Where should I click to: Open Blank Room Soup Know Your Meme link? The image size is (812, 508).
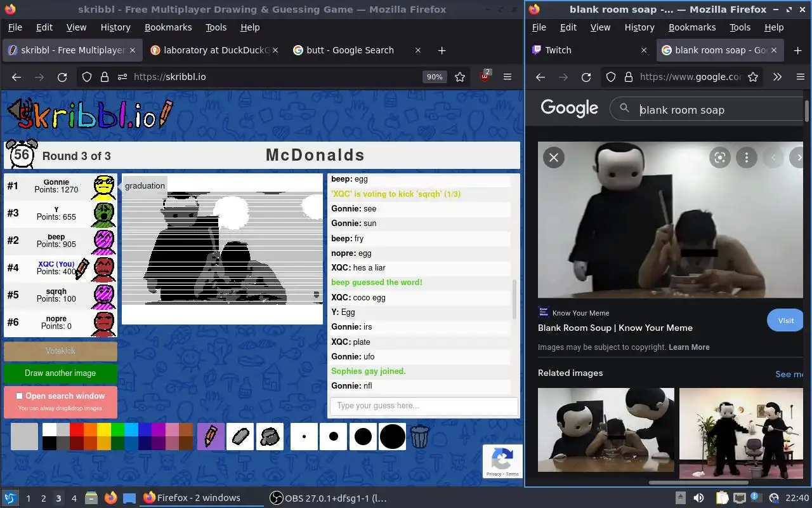click(x=615, y=328)
